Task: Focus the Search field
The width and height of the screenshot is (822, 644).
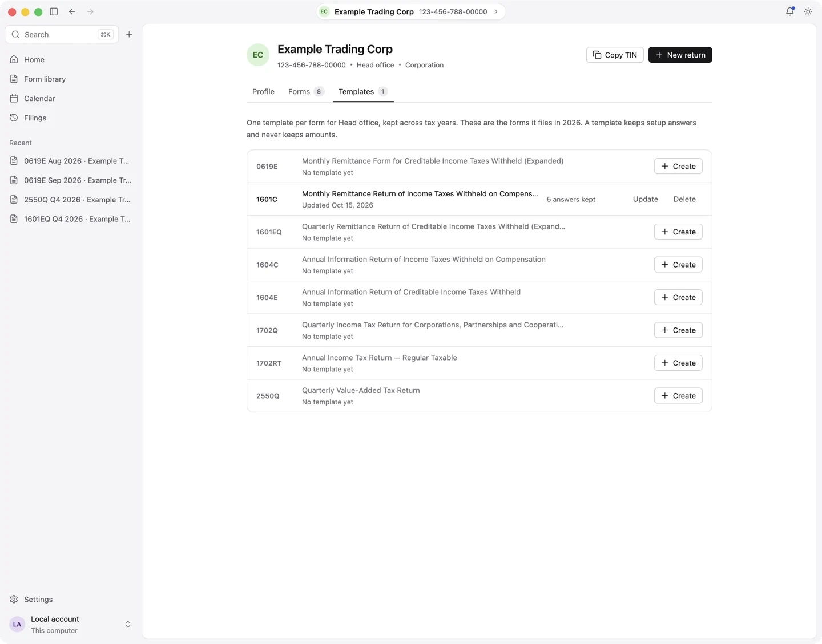Action: click(62, 34)
